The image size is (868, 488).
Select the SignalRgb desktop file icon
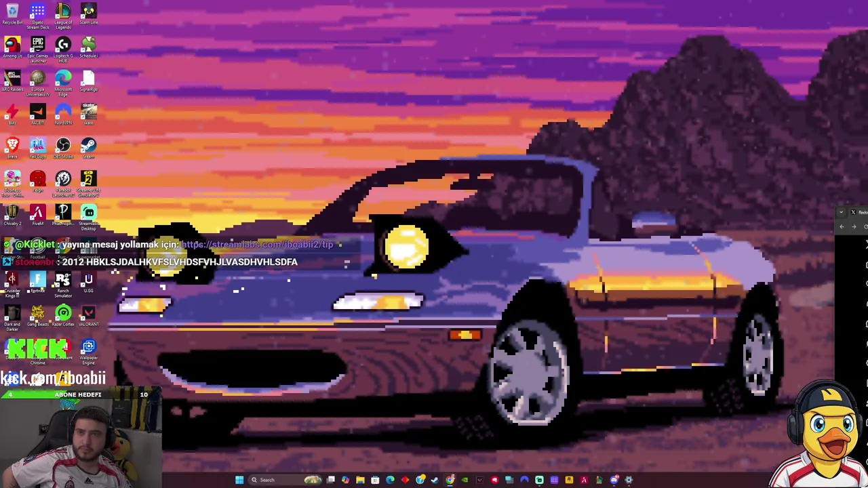pyautogui.click(x=88, y=81)
